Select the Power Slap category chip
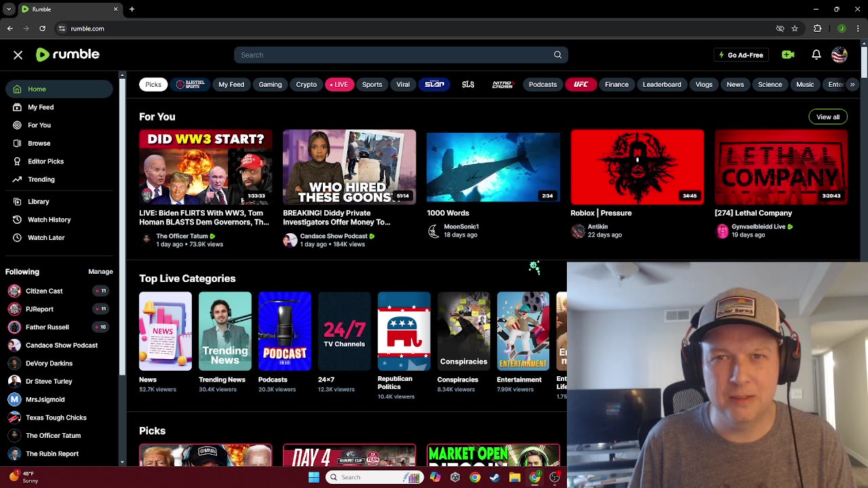Image resolution: width=868 pixels, height=488 pixels. click(x=434, y=85)
